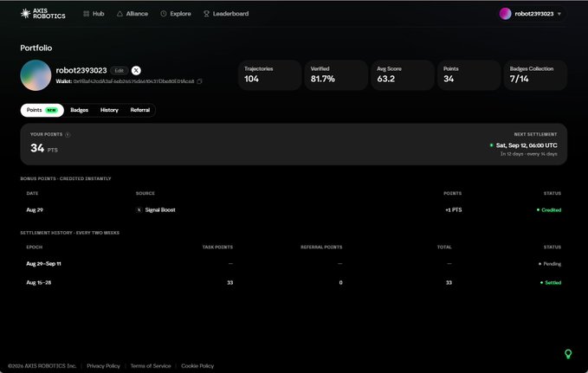
Task: Open the linked X account icon
Action: tap(136, 70)
